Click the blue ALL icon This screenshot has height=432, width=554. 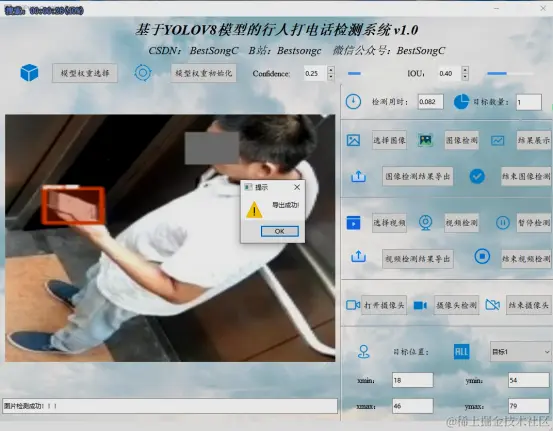[x=461, y=351]
